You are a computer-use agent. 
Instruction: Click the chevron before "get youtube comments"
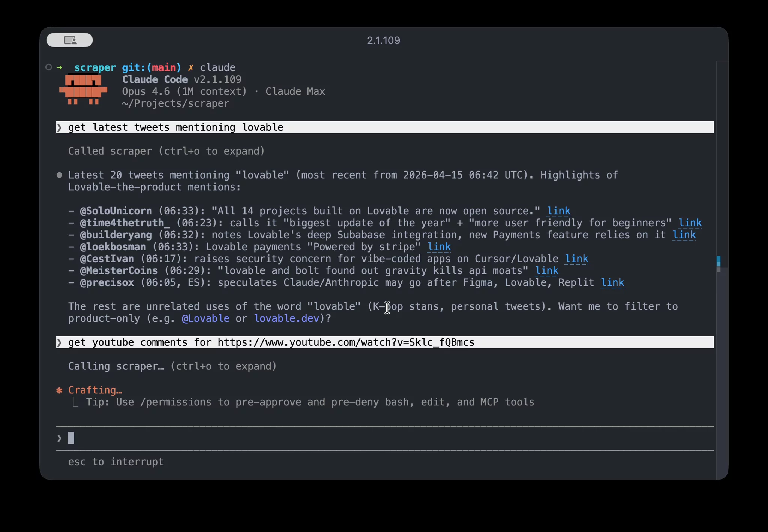pyautogui.click(x=59, y=342)
